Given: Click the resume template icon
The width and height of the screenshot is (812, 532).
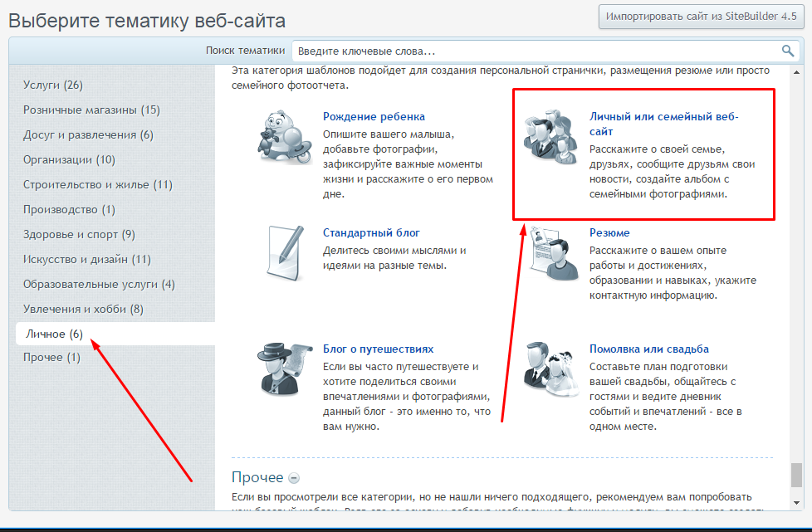Looking at the screenshot, I should pos(550,251).
